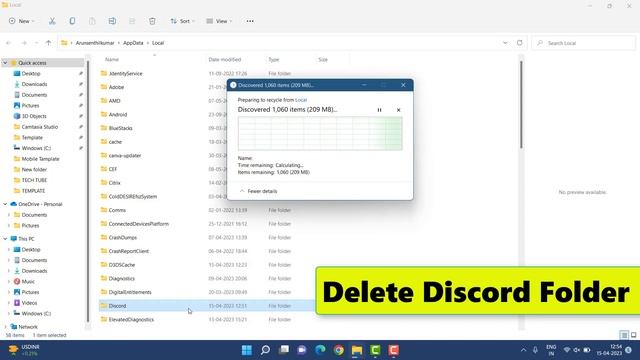Open the Wi-Fi network tray icon
Image resolution: width=640 pixels, height=360 pixels.
567,350
